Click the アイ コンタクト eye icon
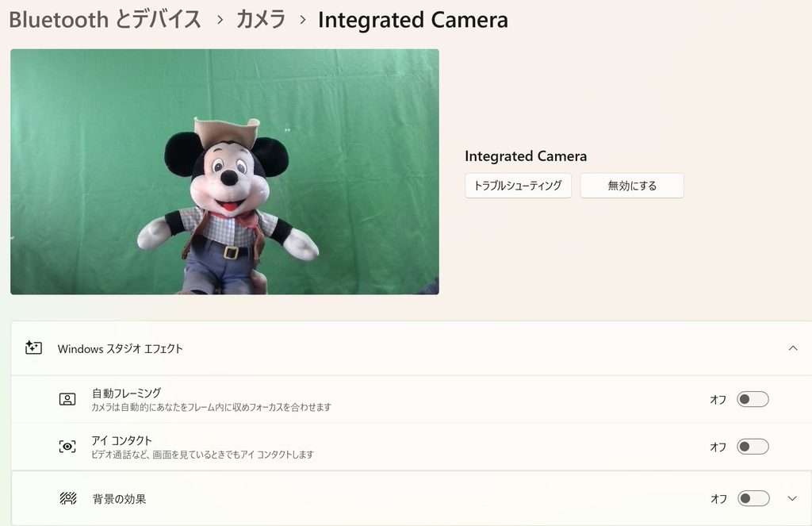 click(67, 446)
